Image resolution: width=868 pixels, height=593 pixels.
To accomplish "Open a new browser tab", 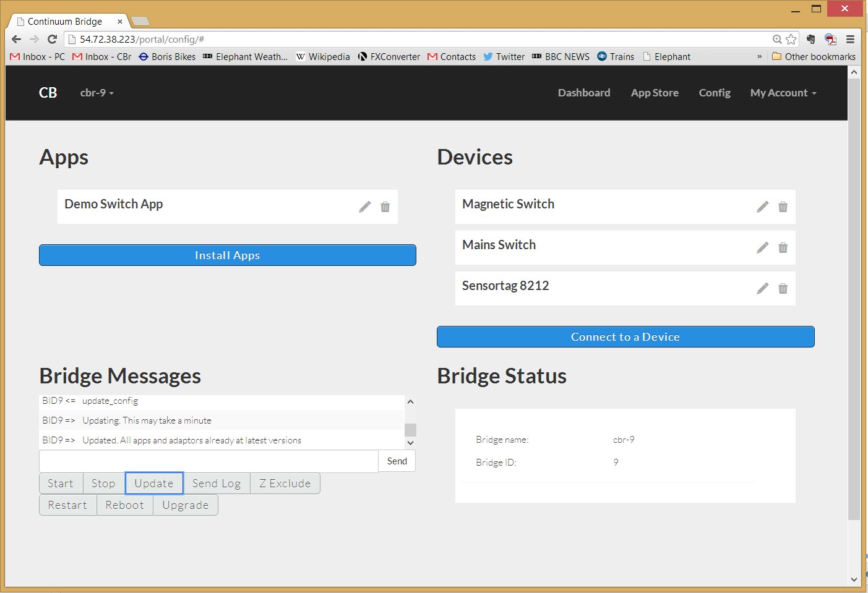I will pos(141,21).
